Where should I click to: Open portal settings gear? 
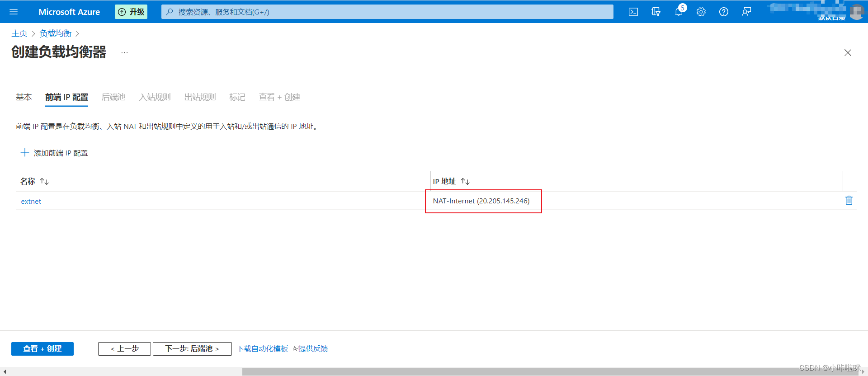point(701,12)
